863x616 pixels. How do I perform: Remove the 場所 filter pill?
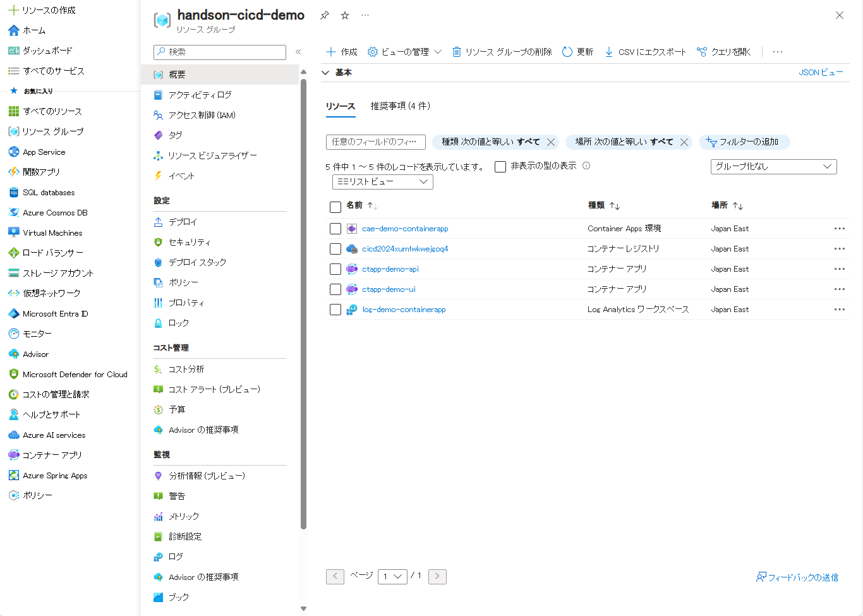684,142
